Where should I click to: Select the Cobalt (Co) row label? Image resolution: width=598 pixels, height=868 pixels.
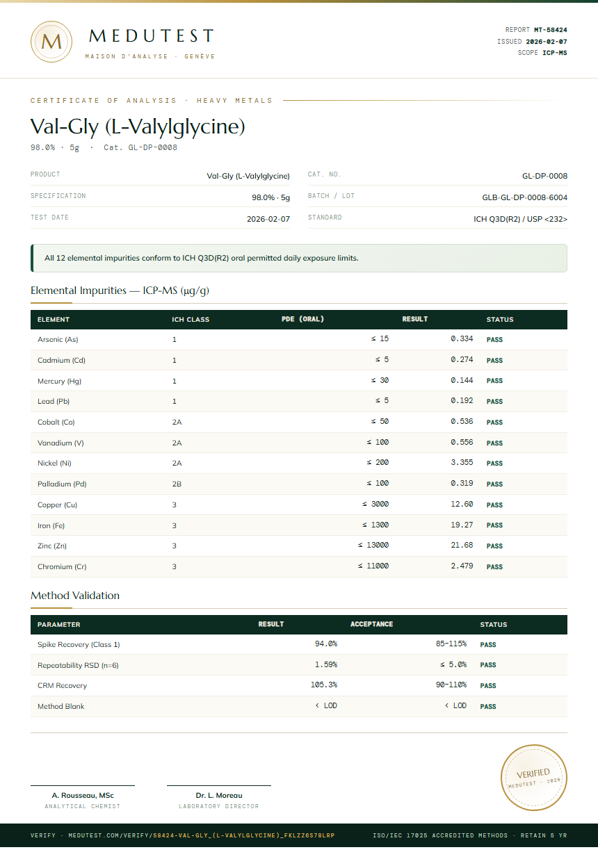pyautogui.click(x=56, y=423)
